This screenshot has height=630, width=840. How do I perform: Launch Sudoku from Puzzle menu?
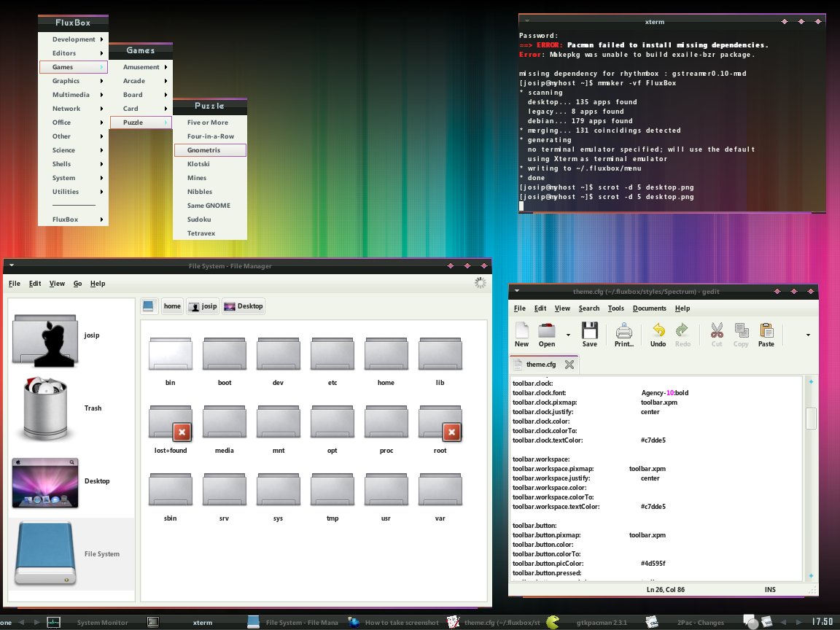(x=210, y=219)
